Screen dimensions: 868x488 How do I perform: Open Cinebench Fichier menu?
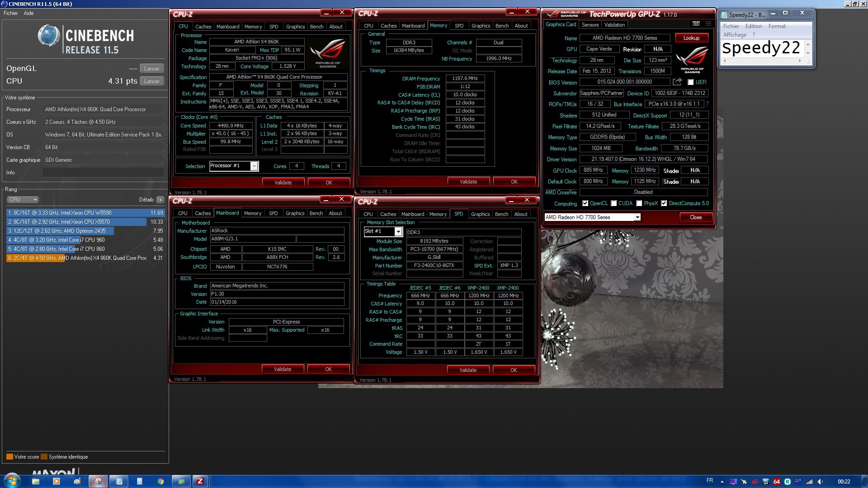point(11,13)
